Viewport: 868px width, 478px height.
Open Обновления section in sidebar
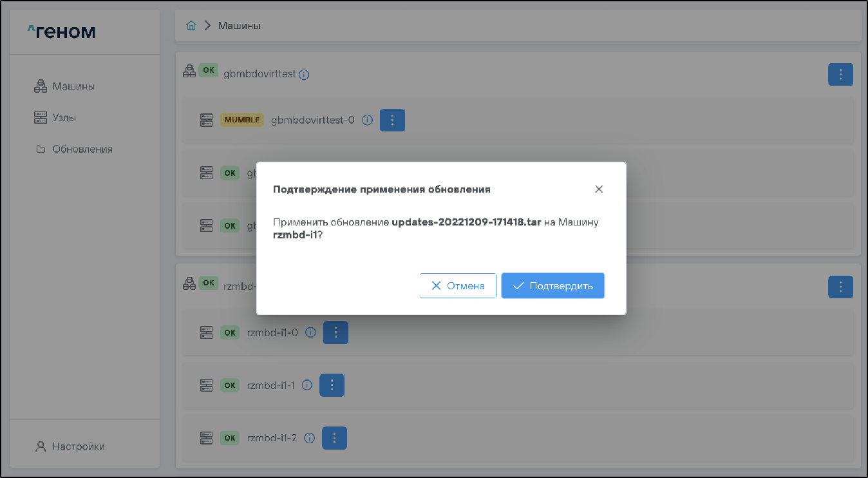(x=82, y=149)
